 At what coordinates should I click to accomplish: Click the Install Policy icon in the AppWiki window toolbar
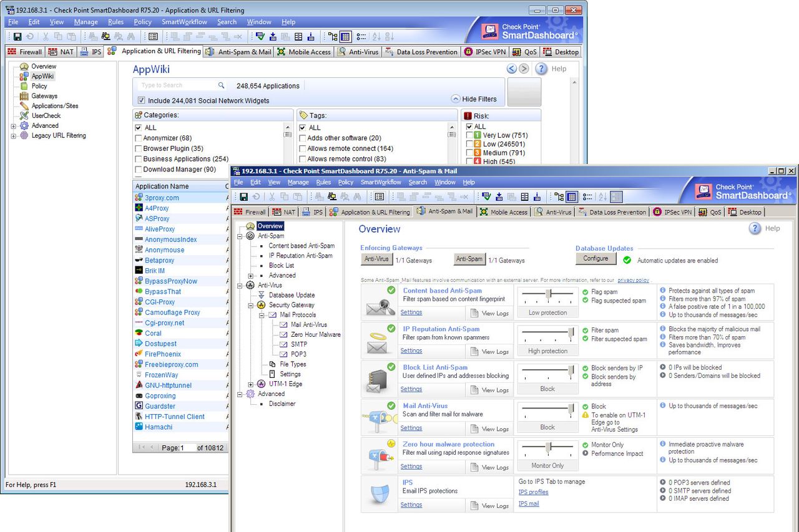[x=273, y=37]
